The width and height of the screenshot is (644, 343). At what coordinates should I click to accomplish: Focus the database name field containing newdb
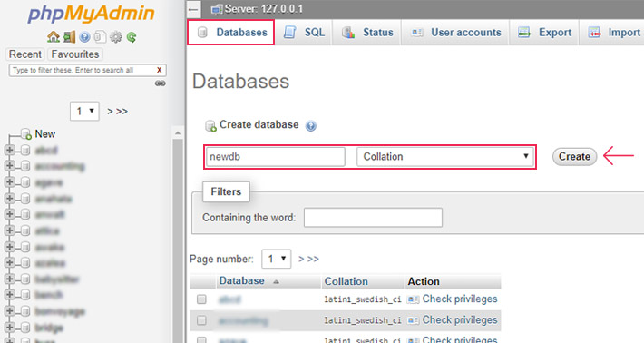pos(275,156)
